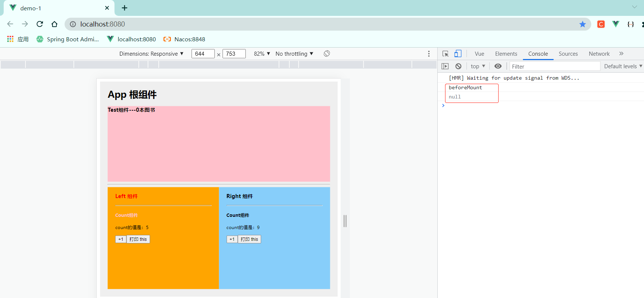Click 打印 this button in Right component
Viewport: 644px width, 298px height.
[249, 239]
